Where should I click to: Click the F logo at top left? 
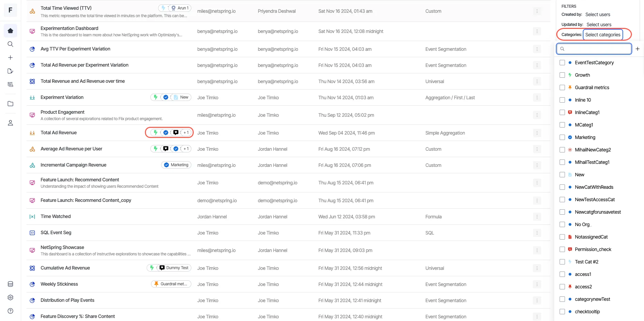10,10
